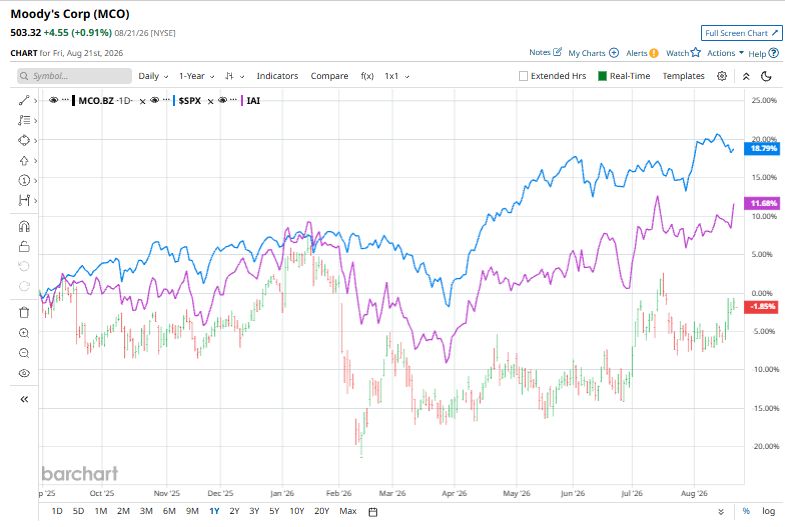Delete drawings with trash icon

(24, 313)
